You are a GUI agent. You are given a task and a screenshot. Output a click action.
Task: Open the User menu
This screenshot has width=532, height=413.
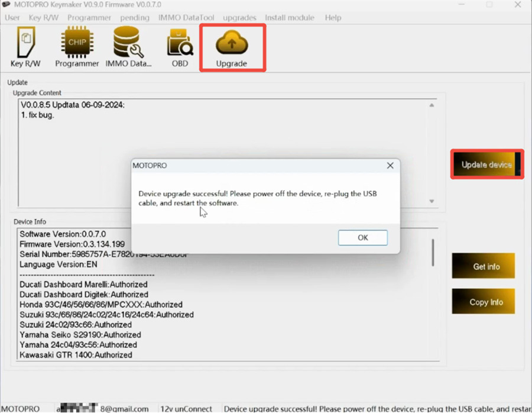pyautogui.click(x=12, y=18)
